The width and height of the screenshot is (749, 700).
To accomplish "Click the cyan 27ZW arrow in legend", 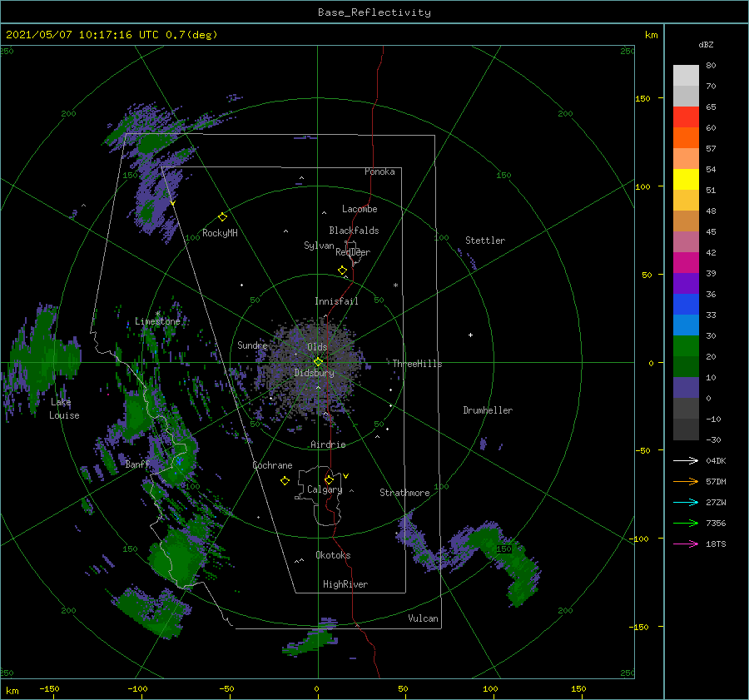I will 686,502.
